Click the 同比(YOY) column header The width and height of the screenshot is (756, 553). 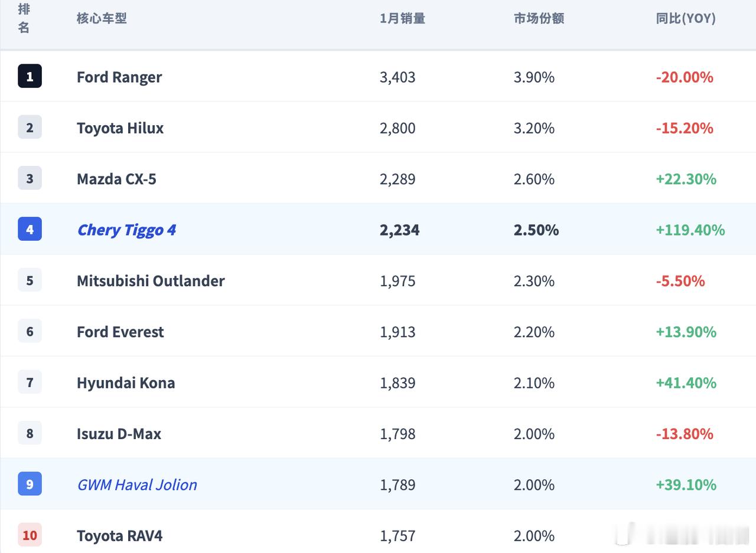(685, 18)
